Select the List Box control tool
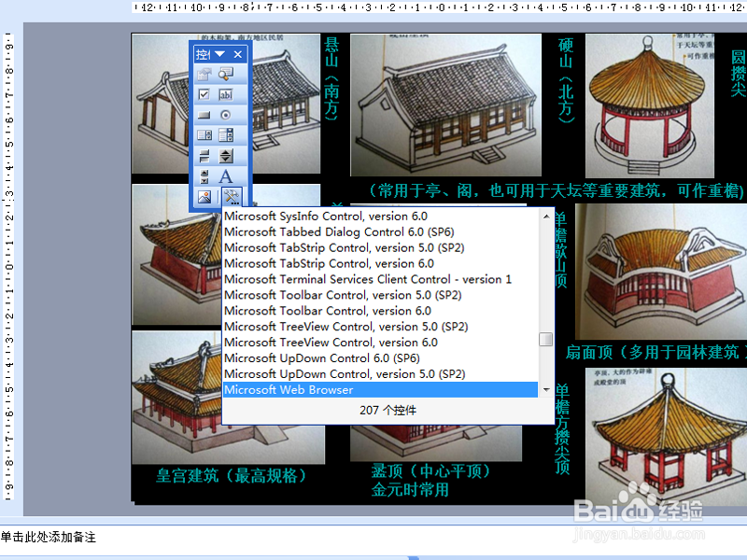 (204, 135)
